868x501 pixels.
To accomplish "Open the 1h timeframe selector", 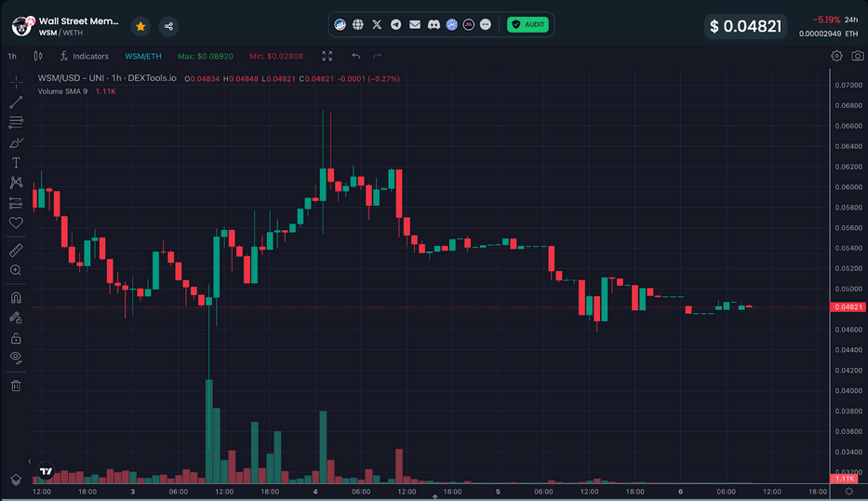I will click(x=12, y=56).
